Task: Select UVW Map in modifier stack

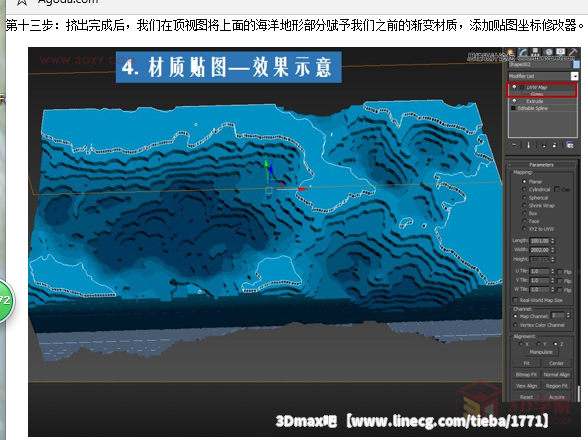Action: [537, 87]
